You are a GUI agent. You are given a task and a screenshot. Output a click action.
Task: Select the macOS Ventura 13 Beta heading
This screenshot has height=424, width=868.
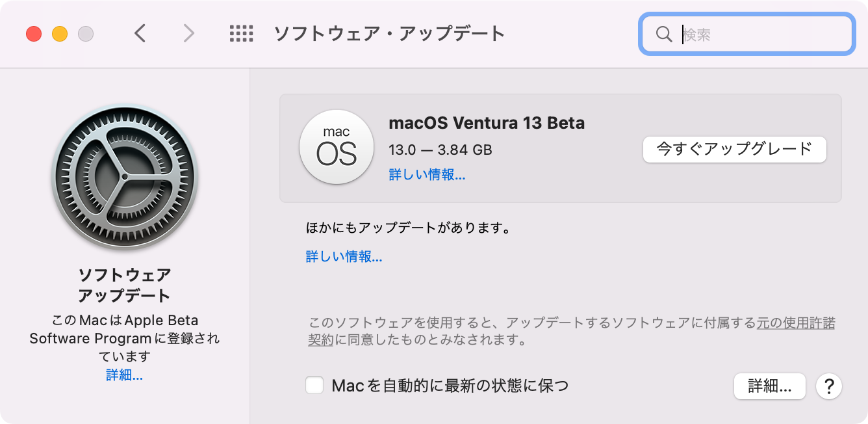click(487, 122)
